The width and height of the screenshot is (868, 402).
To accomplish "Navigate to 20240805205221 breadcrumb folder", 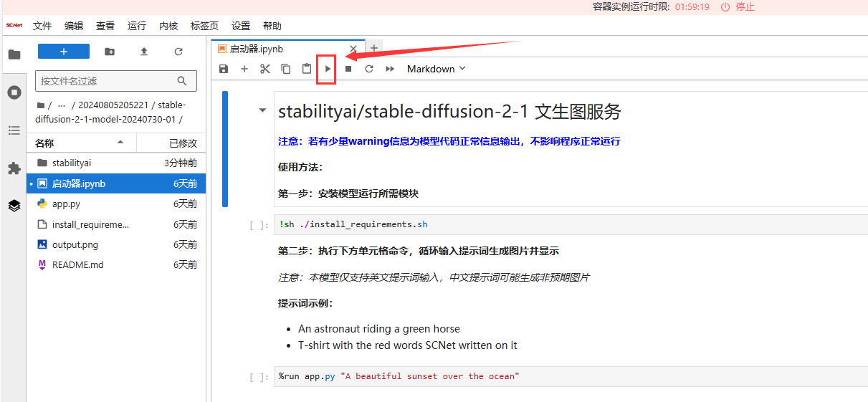I will (x=113, y=105).
